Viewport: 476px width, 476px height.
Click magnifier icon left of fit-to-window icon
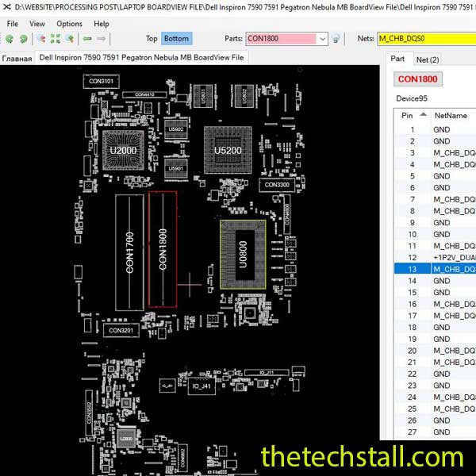[x=40, y=38]
